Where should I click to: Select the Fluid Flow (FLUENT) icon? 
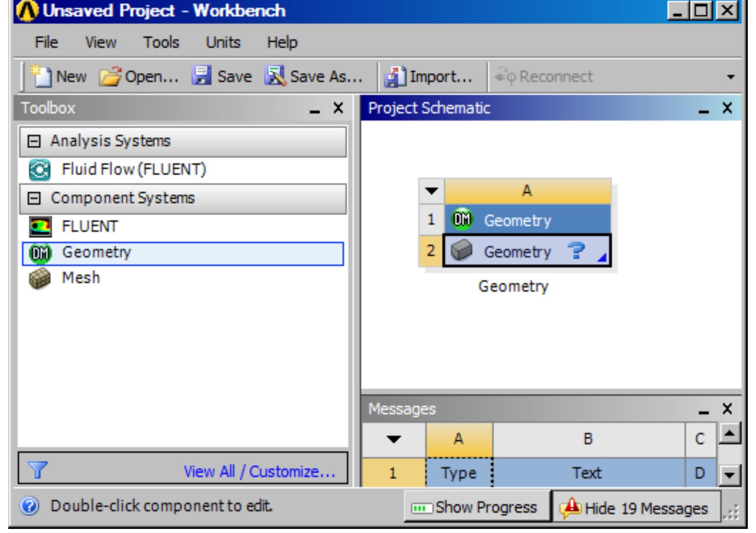pyautogui.click(x=40, y=170)
